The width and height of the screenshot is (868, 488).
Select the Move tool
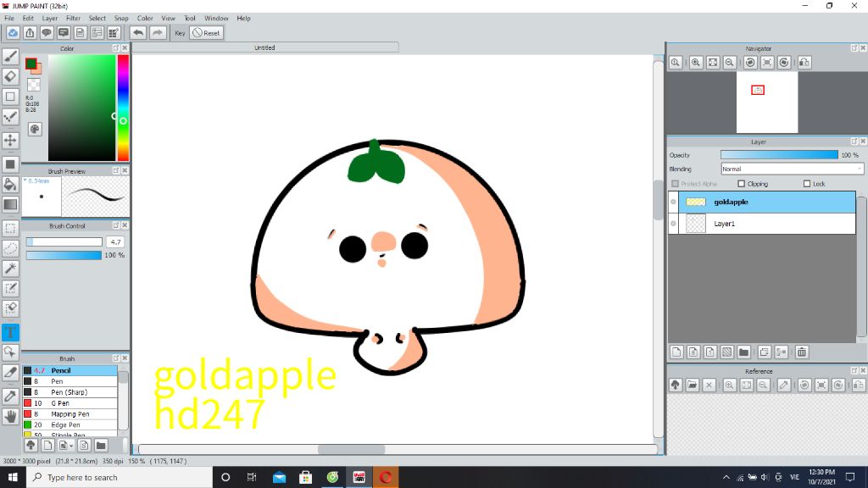[x=10, y=140]
